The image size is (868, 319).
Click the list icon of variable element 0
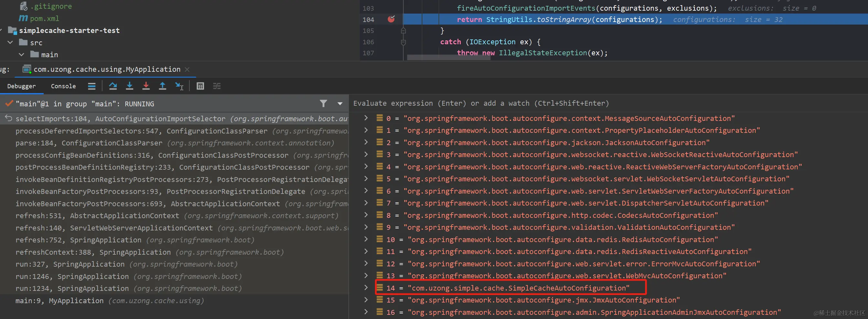point(380,118)
